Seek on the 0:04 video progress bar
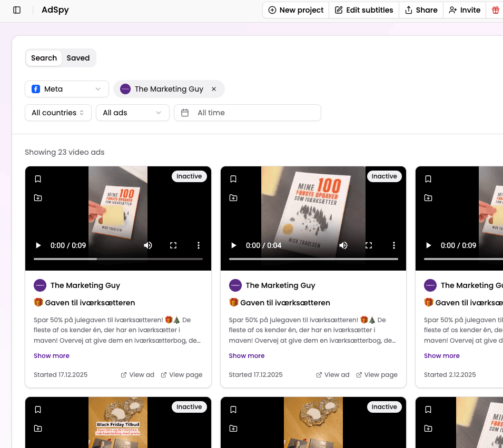 [313, 259]
